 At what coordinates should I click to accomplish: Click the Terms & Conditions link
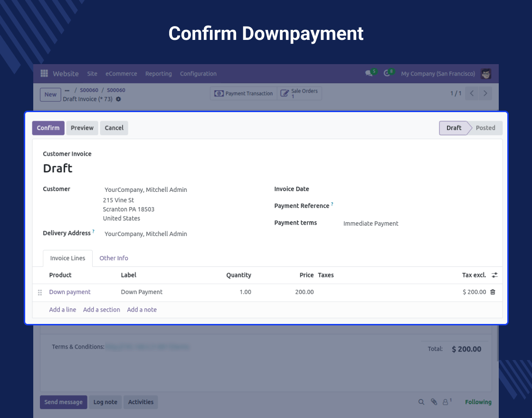coord(147,347)
